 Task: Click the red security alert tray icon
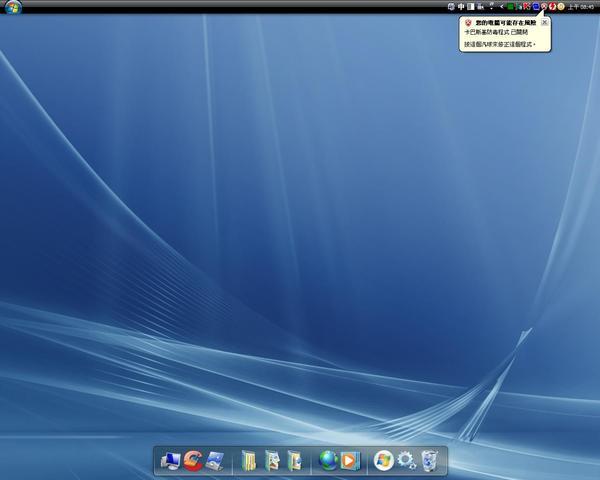pyautogui.click(x=544, y=7)
